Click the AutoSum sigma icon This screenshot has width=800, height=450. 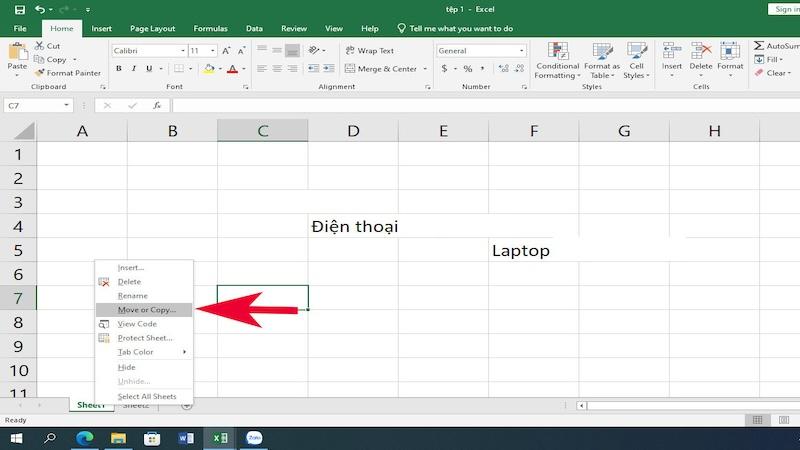pyautogui.click(x=759, y=45)
